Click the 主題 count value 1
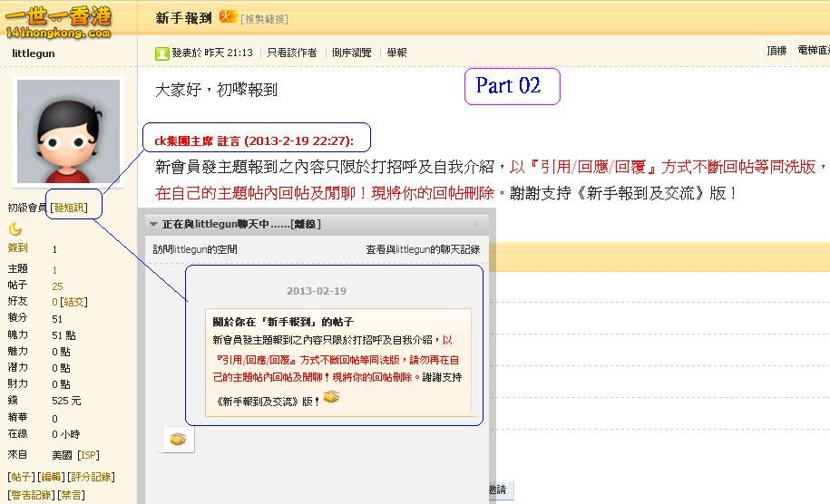Screen dimensions: 830x504 [54, 270]
